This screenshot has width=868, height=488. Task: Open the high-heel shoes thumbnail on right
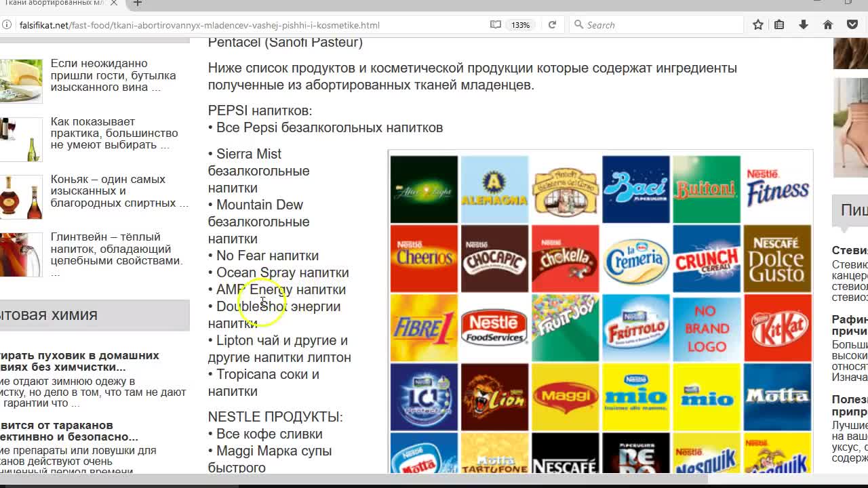[x=850, y=127]
